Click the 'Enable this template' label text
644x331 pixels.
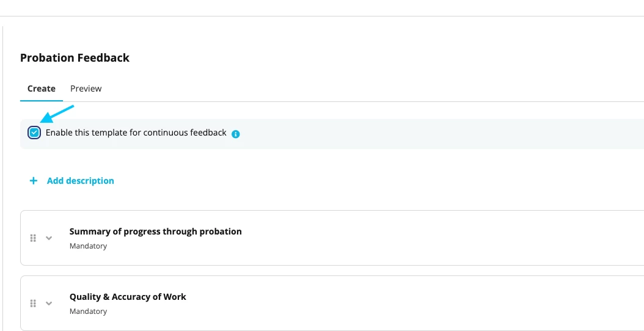[x=136, y=133]
